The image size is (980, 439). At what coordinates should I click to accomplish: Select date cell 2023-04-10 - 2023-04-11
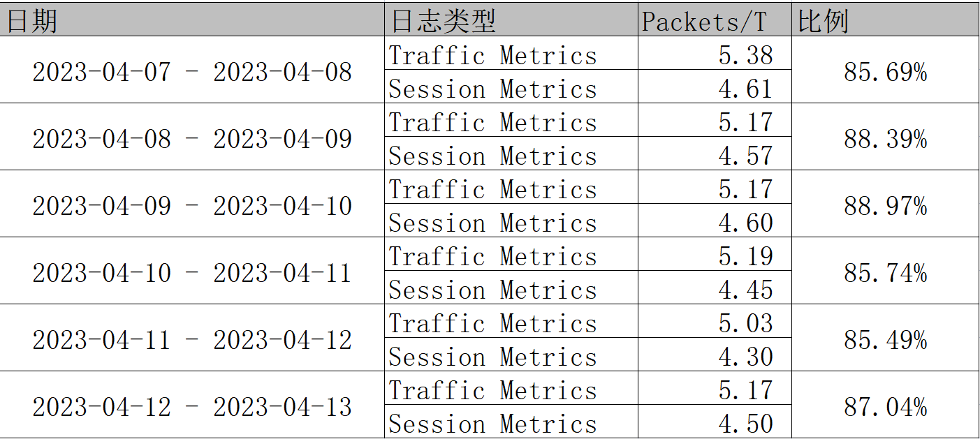(192, 272)
